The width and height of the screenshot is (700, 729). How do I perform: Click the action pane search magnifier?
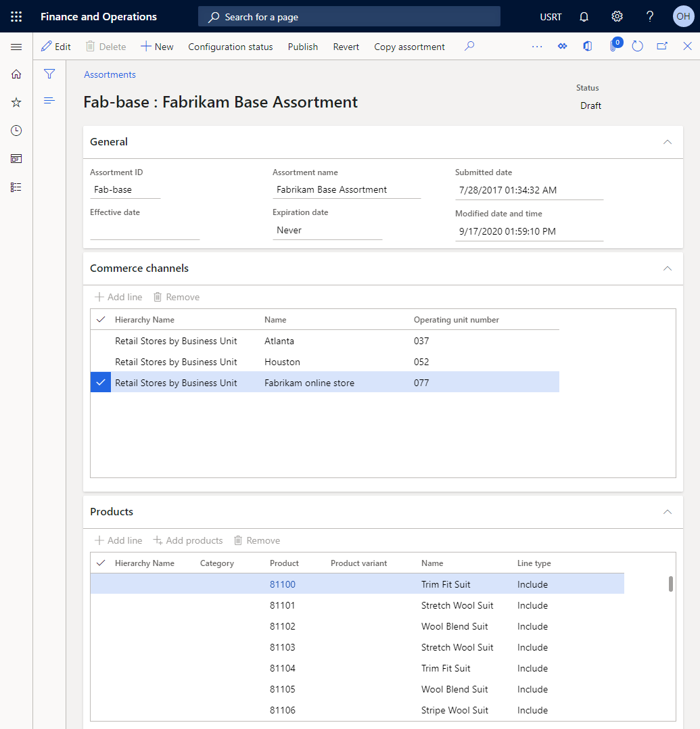pyautogui.click(x=469, y=46)
